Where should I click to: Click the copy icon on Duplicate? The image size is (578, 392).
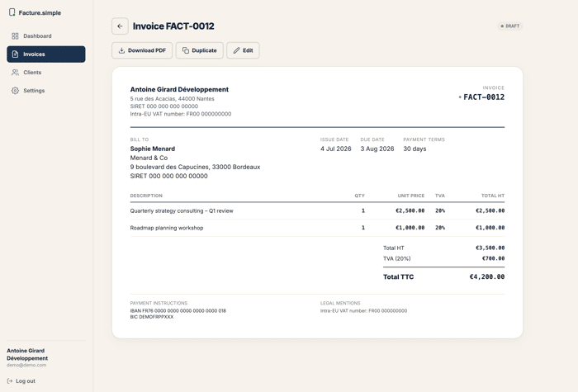pyautogui.click(x=186, y=50)
